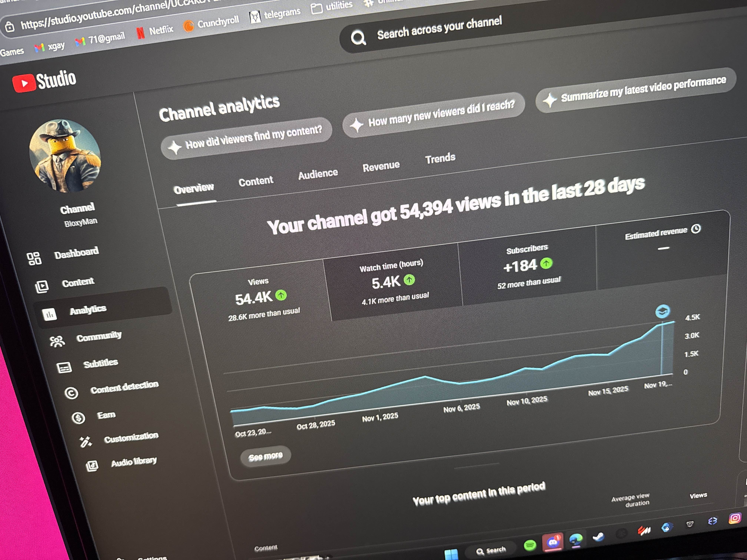Open Content detection copyright icon
Screen dimensions: 747x560
pos(71,393)
